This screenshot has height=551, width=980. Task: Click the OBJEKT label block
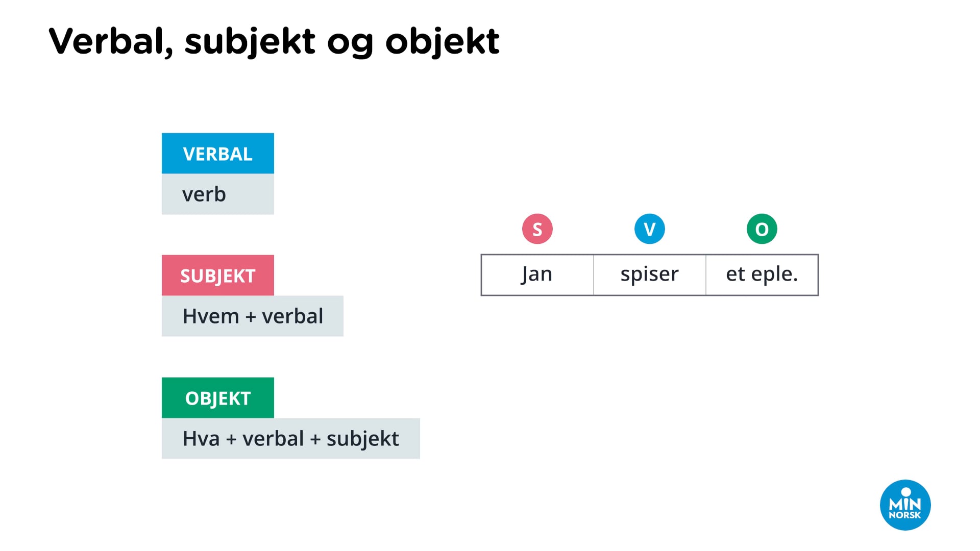coord(217,398)
